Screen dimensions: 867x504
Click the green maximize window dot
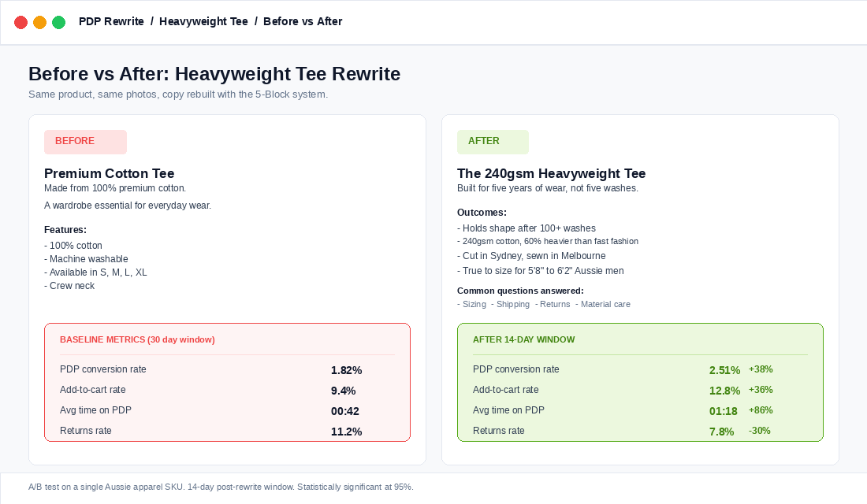point(58,22)
